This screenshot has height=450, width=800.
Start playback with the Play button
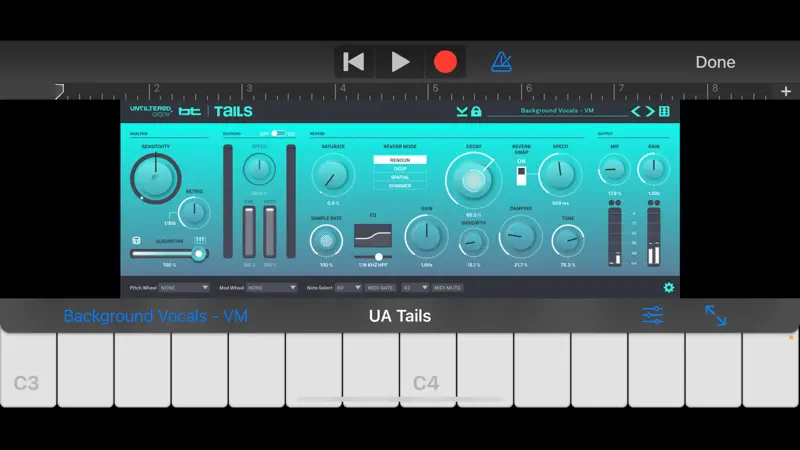pos(399,62)
